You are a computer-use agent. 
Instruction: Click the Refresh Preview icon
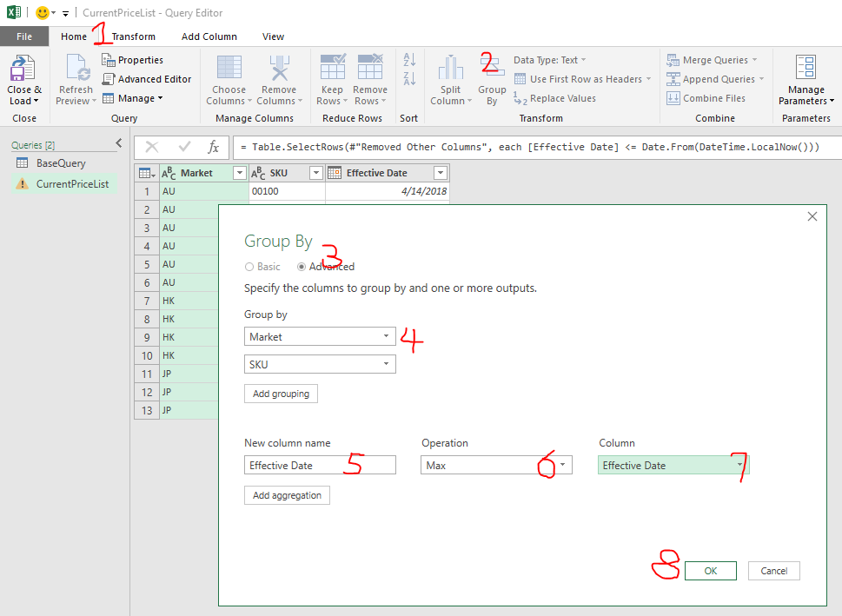(x=76, y=70)
